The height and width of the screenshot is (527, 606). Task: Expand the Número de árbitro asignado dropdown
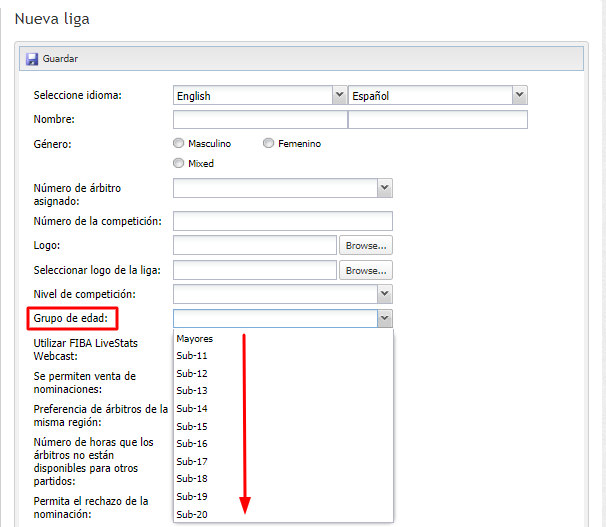point(385,188)
